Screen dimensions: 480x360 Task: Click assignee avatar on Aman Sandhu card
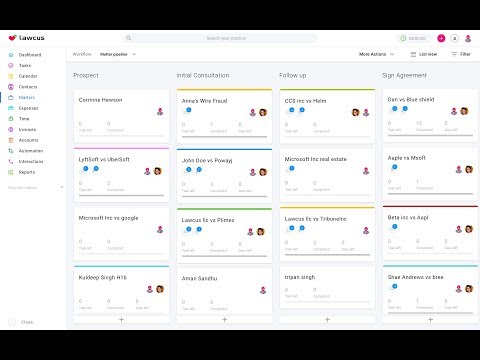263,290
